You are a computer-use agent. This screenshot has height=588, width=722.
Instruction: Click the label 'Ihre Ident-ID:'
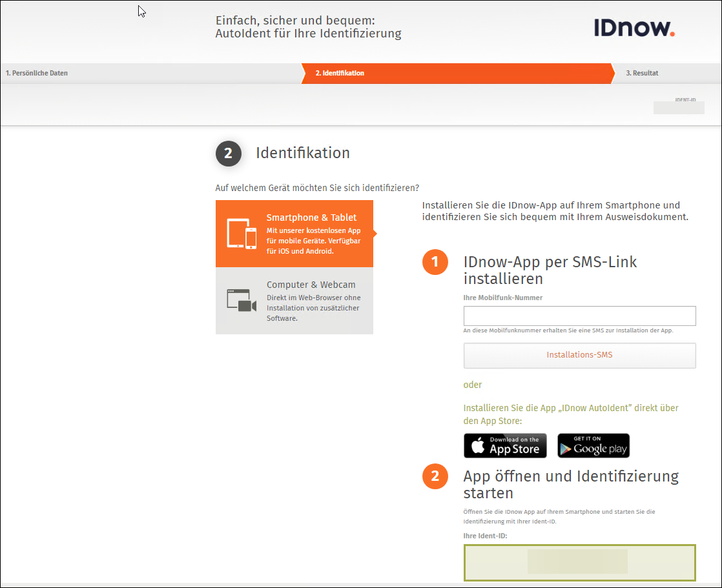point(486,536)
